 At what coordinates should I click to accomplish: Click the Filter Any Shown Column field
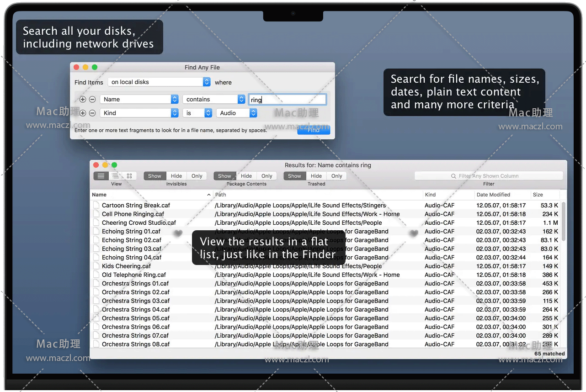click(488, 176)
